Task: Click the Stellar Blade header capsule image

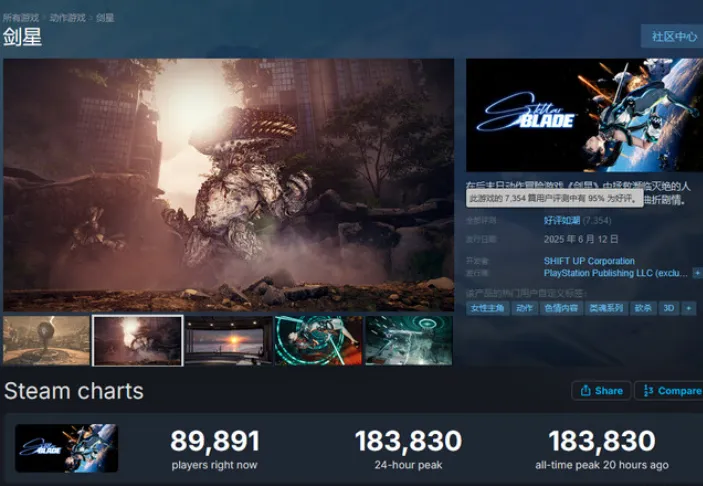Action: [585, 115]
